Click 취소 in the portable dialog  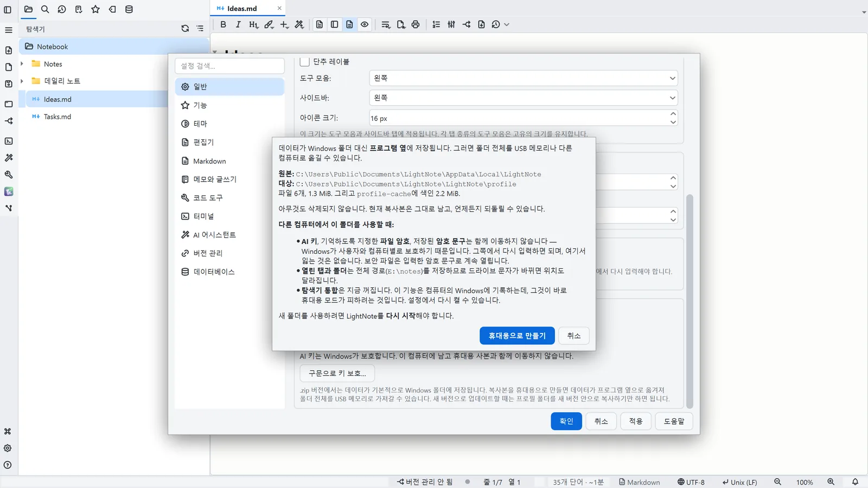[x=574, y=336]
